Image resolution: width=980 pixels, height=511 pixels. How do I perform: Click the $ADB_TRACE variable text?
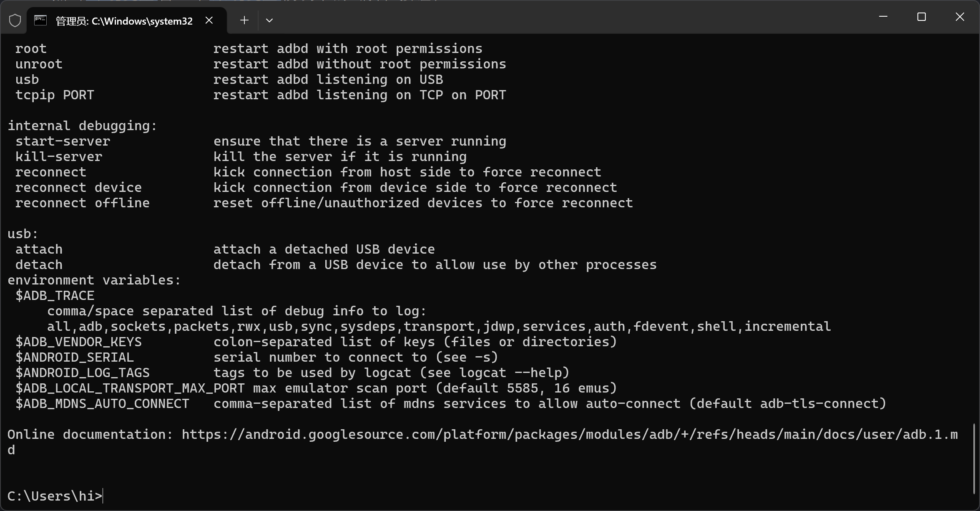coord(55,295)
